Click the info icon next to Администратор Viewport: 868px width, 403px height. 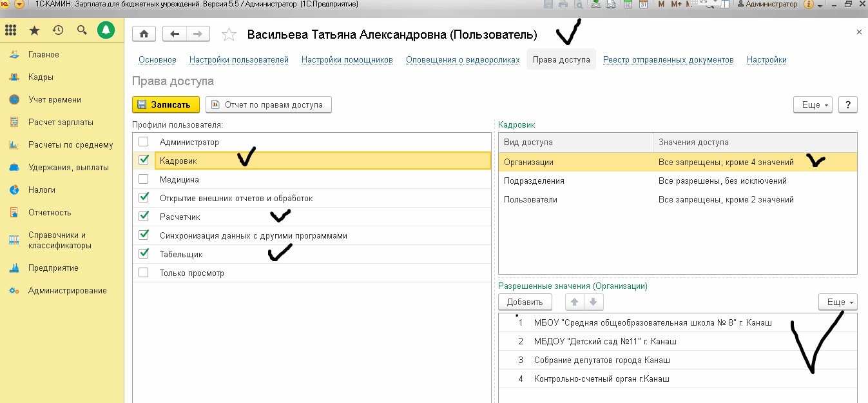[809, 5]
